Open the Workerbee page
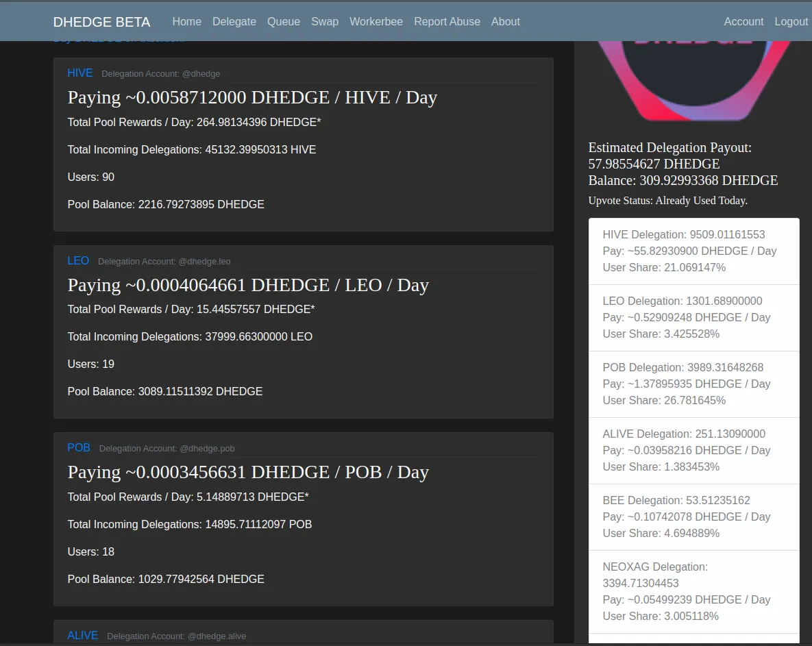 click(x=376, y=22)
